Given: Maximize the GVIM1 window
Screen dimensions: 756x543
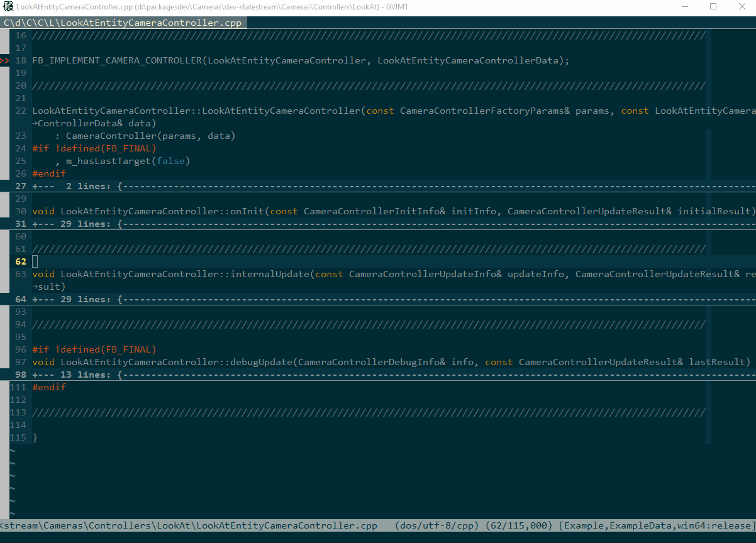Looking at the screenshot, I should click(713, 7).
